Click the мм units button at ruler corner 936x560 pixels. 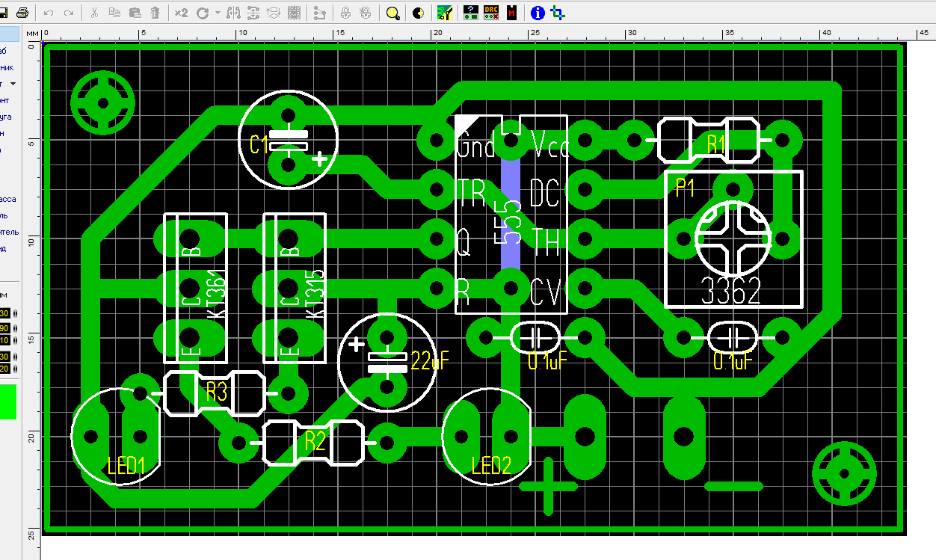click(32, 34)
